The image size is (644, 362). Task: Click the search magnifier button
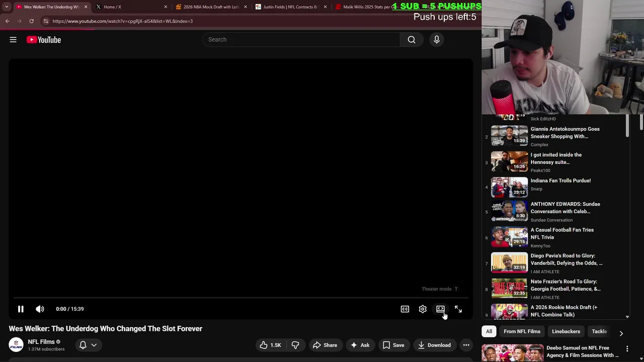tap(412, 40)
